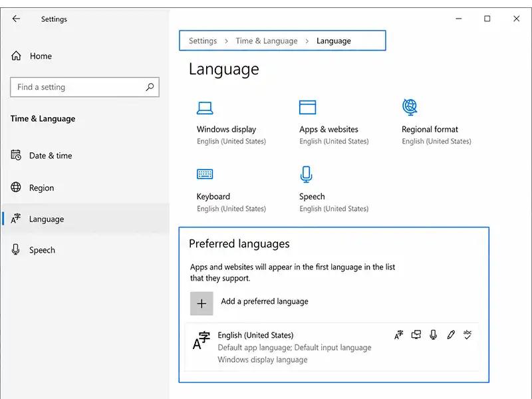This screenshot has height=399, width=532.
Task: Click the Keyboard tile icon
Action: [x=205, y=174]
